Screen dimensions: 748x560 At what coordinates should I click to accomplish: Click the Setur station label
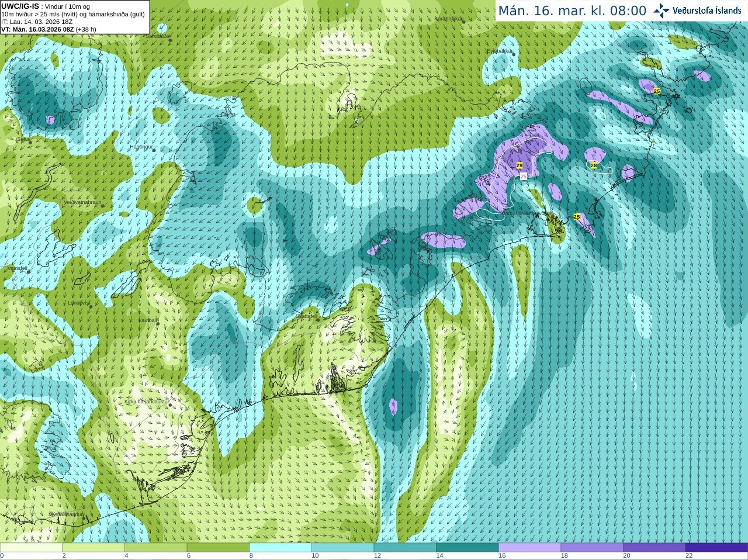click(23, 140)
